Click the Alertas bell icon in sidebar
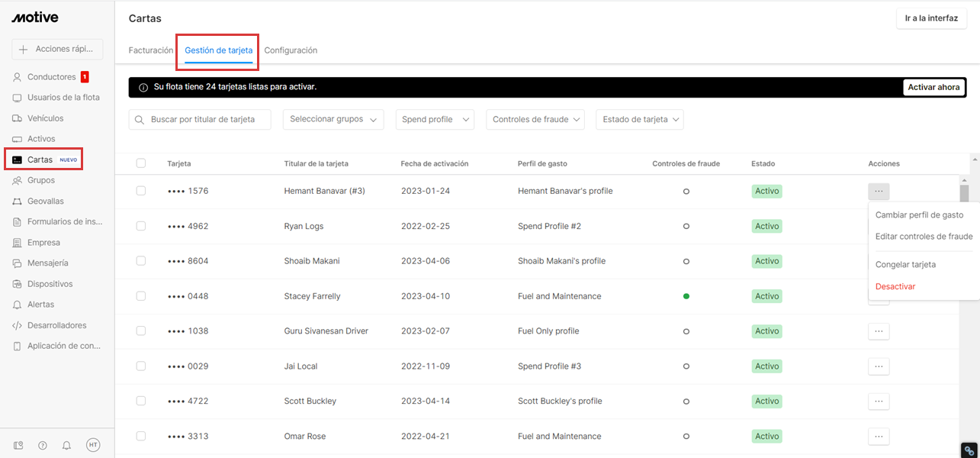 tap(17, 305)
